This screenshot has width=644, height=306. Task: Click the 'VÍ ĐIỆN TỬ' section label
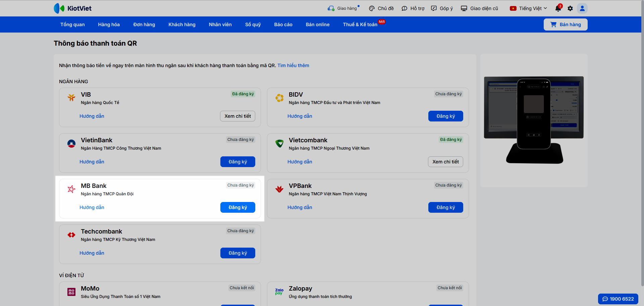(x=71, y=275)
